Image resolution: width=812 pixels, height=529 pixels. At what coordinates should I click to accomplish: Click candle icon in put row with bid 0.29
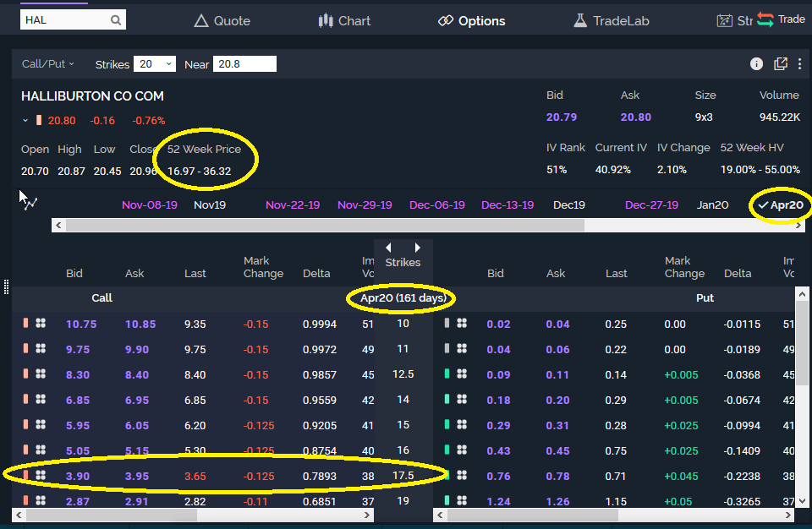[x=447, y=424]
